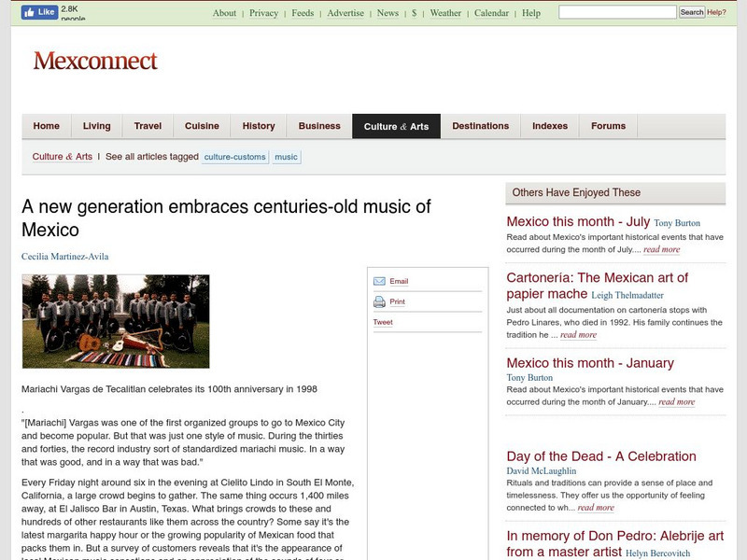Click read more for Day of the Dead
747x560 pixels.
pos(596,508)
